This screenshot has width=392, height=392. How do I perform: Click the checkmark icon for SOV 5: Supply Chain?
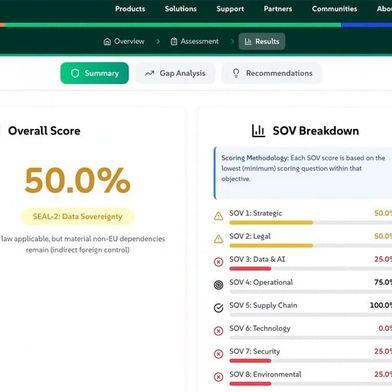[218, 308]
